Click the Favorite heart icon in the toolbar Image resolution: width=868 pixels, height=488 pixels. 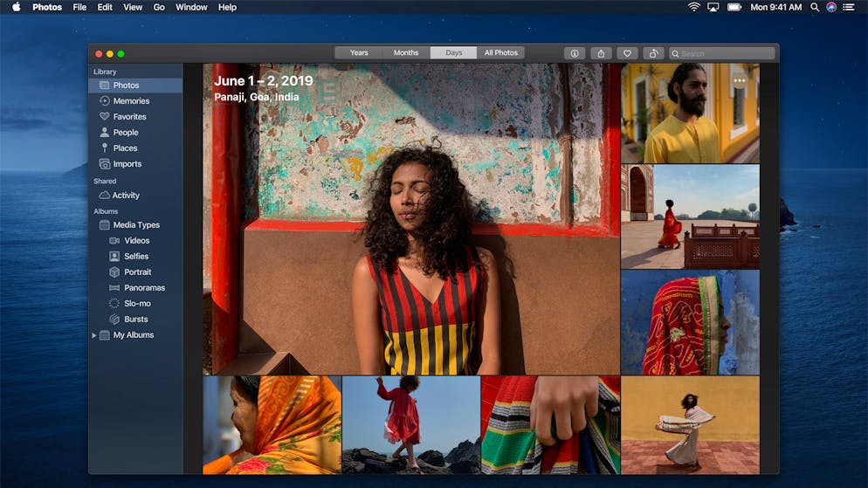[x=627, y=53]
